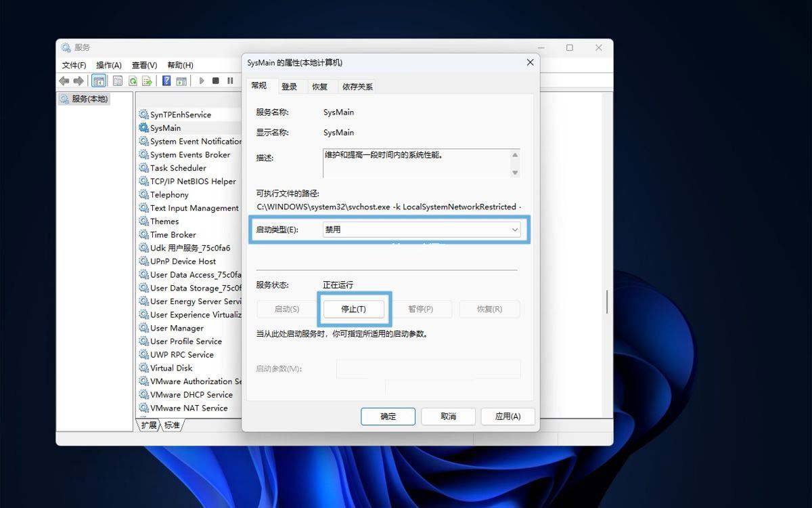The width and height of the screenshot is (812, 508).
Task: Open the 操作(A) menu
Action: pos(108,65)
